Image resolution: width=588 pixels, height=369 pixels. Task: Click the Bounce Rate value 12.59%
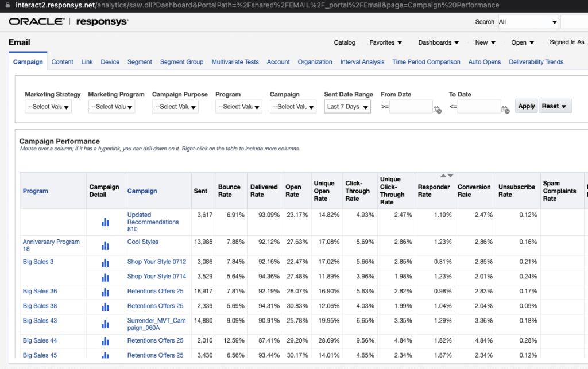click(234, 340)
